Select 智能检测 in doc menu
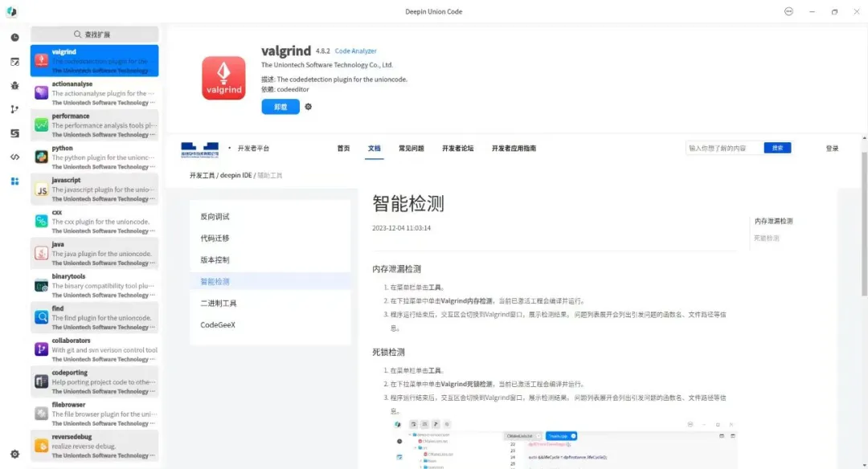Viewport: 868px width, 469px height. pyautogui.click(x=270, y=281)
